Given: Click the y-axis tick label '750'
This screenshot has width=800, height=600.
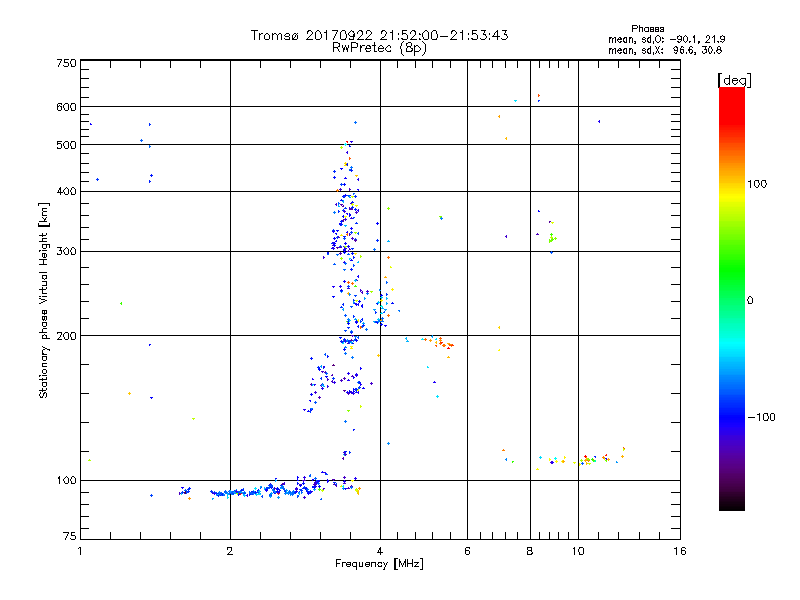Looking at the screenshot, I should point(66,63).
